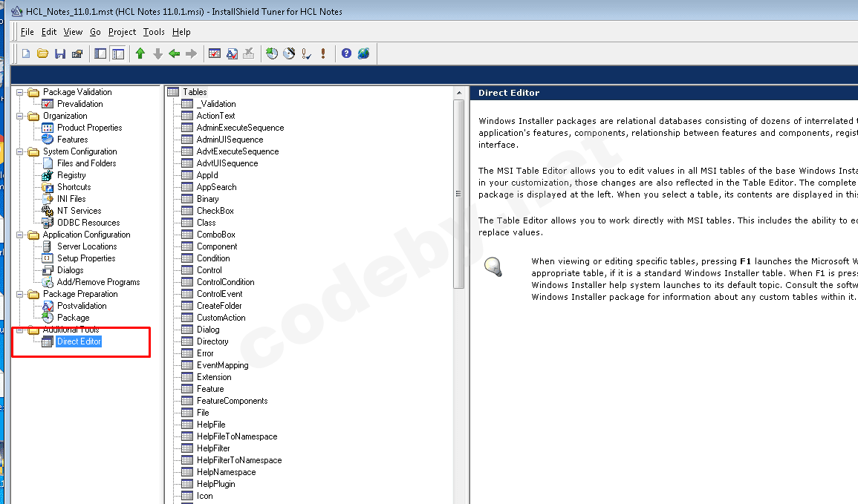Select the Registry tree item
Viewport: 858px width, 504px height.
[71, 175]
